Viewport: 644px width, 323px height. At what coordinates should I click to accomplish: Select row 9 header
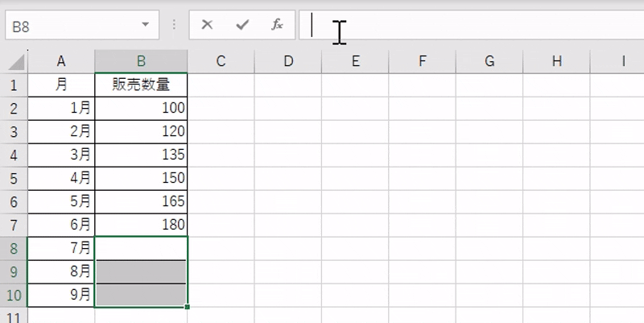pos(14,272)
